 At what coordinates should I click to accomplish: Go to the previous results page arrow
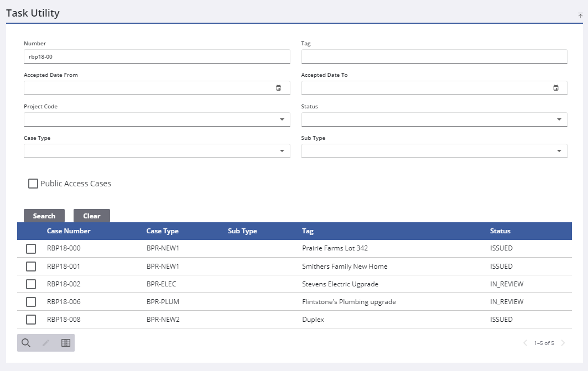click(525, 343)
